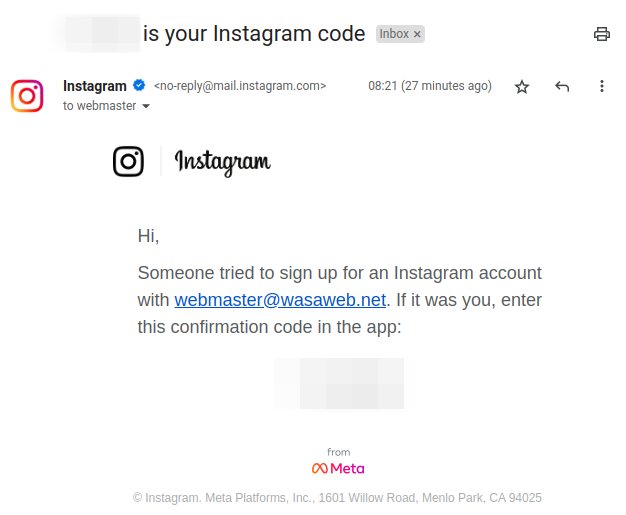Click the Instagram sender avatar
The image size is (626, 515).
click(x=27, y=96)
